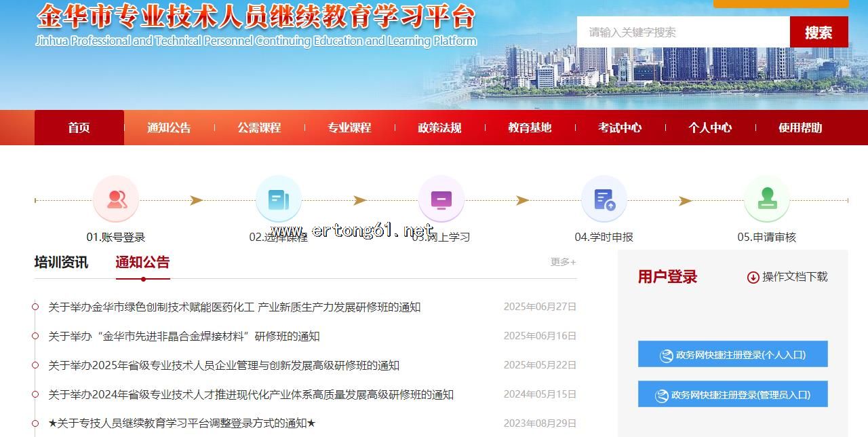The height and width of the screenshot is (437, 868).
Task: Click the online learning monitor icon
Action: tap(441, 199)
